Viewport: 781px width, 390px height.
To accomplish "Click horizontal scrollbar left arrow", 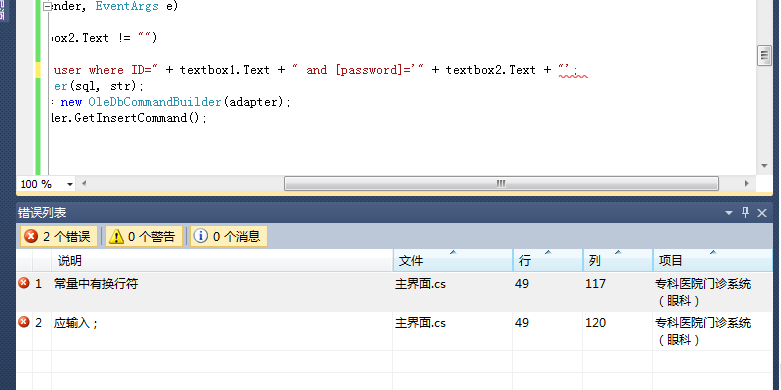I will 84,184.
